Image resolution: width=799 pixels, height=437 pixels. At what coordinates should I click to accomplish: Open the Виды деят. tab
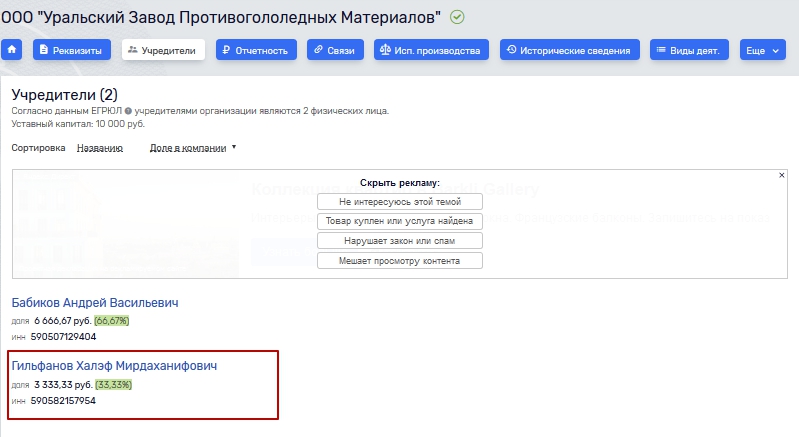click(x=689, y=50)
